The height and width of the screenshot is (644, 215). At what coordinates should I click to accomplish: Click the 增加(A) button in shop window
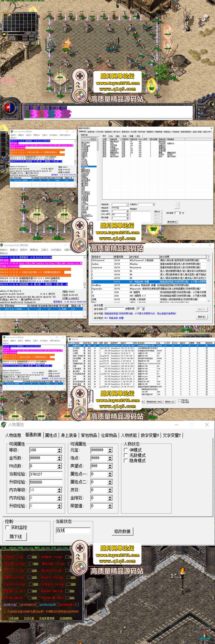[157, 211]
